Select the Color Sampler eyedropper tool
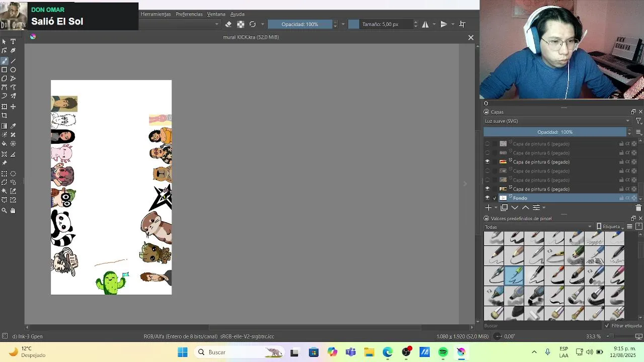644x362 pixels. pos(13,126)
